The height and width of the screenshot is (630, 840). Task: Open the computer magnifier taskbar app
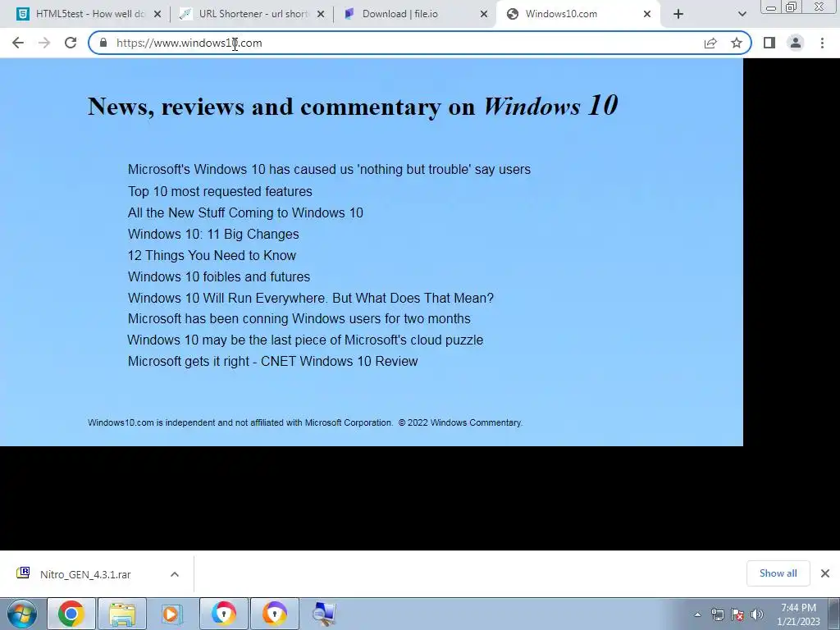pos(324,614)
